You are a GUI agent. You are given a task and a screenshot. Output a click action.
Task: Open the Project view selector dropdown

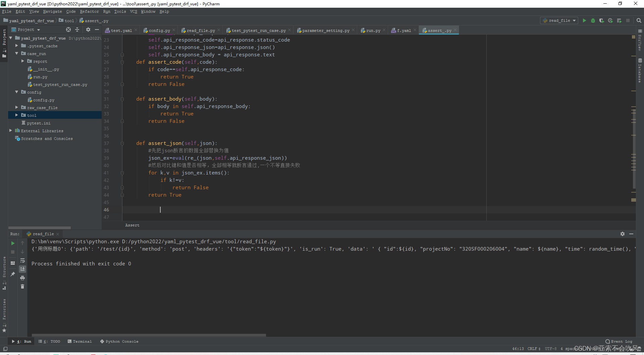click(26, 30)
